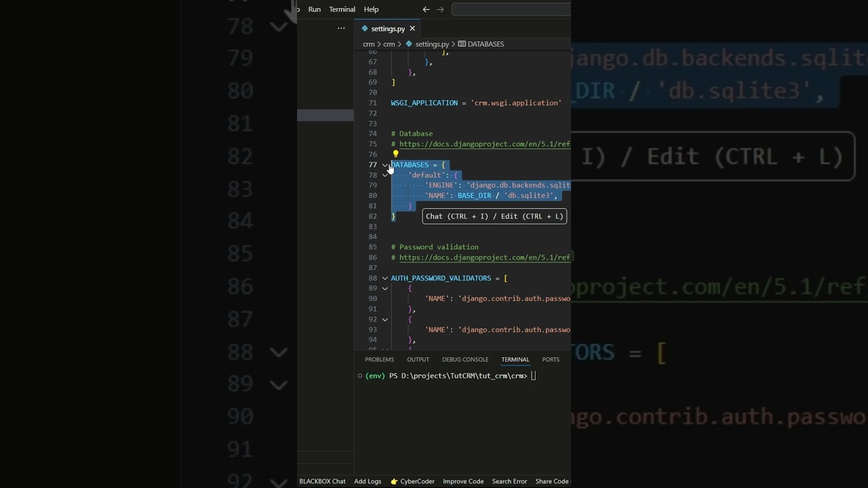
Task: Open BLACKBOX Chat from status bar
Action: (322, 481)
